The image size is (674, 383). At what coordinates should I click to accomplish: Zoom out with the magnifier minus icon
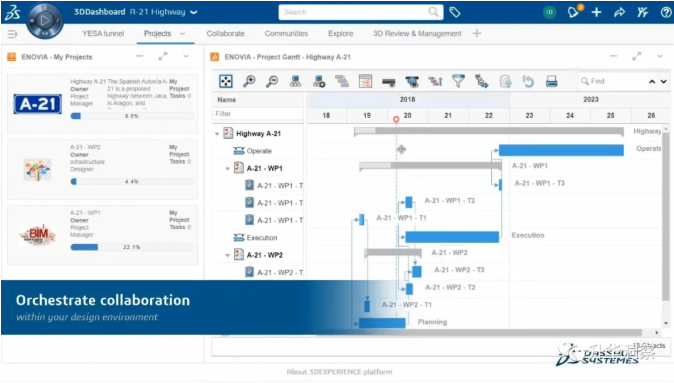pos(272,81)
